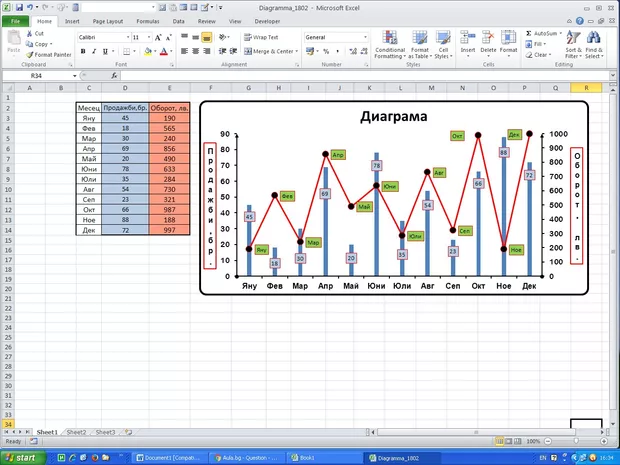
Task: Click the Save icon in Quick Access toolbar
Action: pyautogui.click(x=20, y=6)
